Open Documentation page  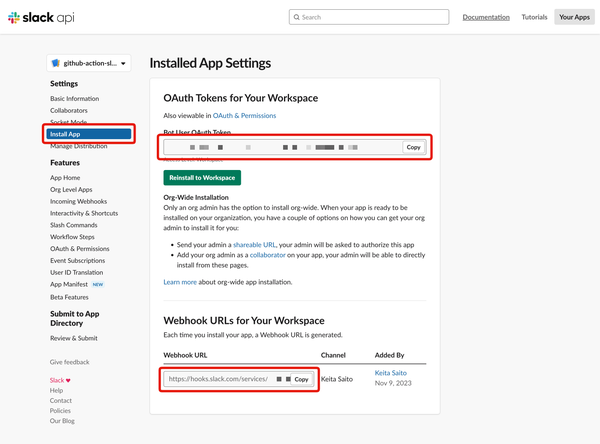(486, 17)
